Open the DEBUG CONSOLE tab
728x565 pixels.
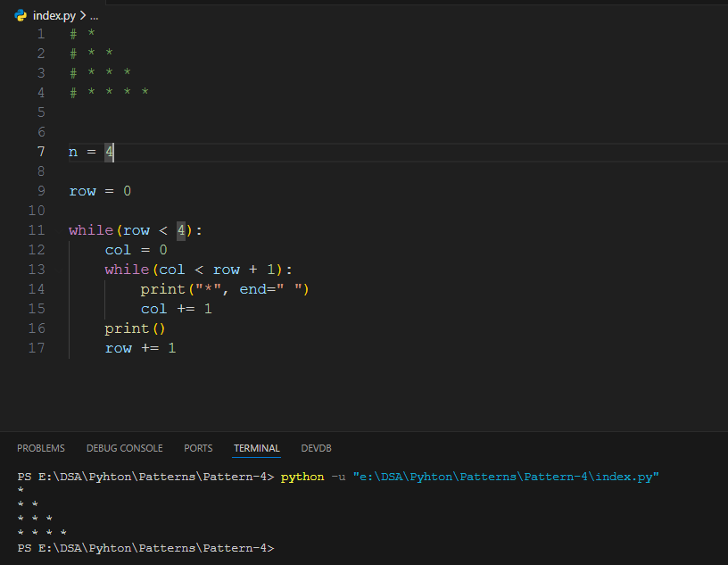tap(124, 448)
